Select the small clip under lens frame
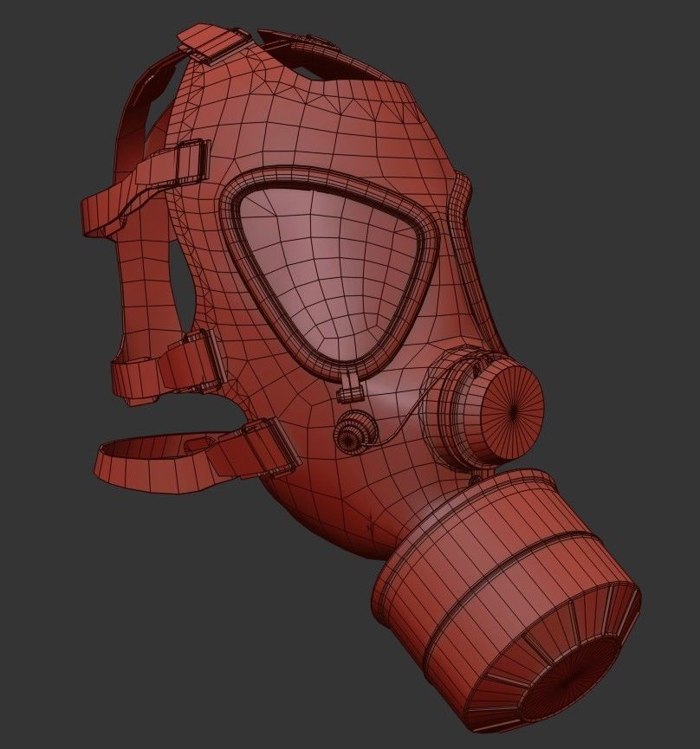This screenshot has width=700, height=749. 351,388
